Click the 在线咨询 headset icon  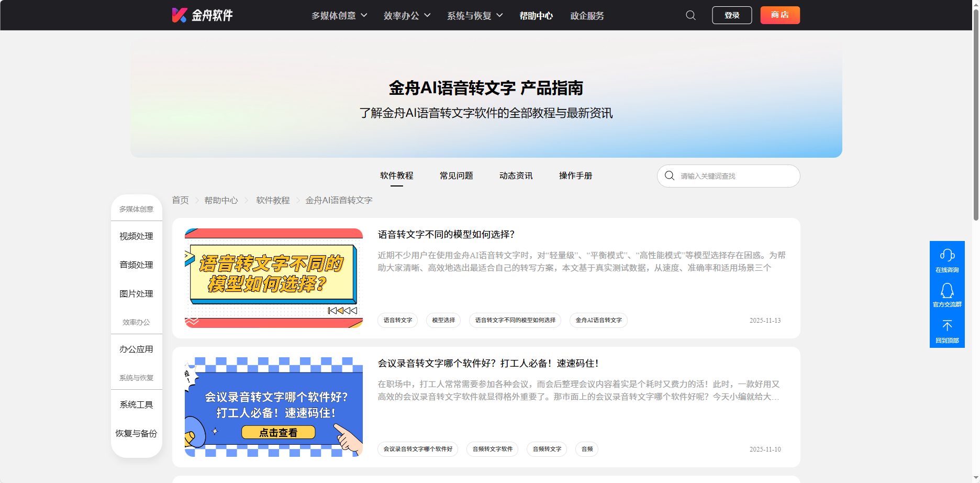[946, 256]
